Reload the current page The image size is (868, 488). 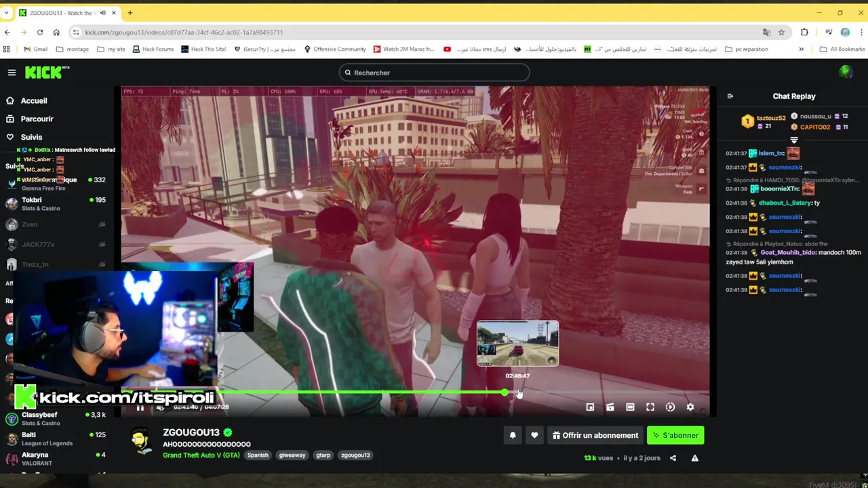40,32
